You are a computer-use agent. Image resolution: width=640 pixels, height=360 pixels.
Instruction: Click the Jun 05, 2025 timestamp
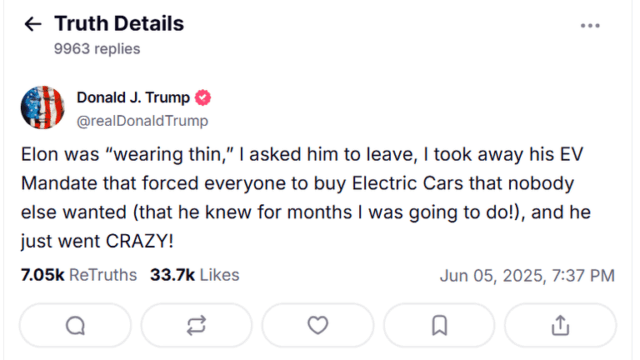pos(527,276)
